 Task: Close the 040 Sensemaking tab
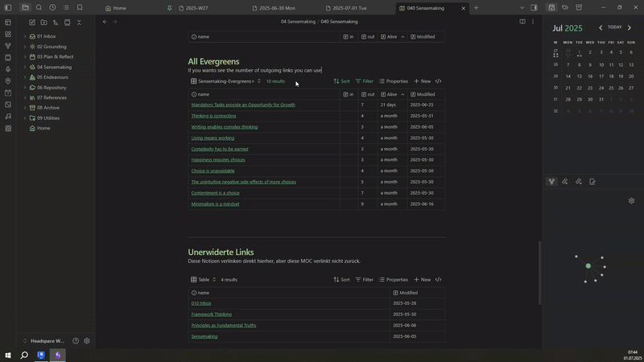click(464, 8)
